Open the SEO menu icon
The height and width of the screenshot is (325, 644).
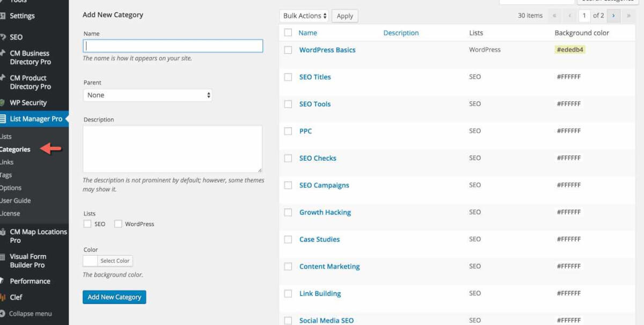(3, 37)
